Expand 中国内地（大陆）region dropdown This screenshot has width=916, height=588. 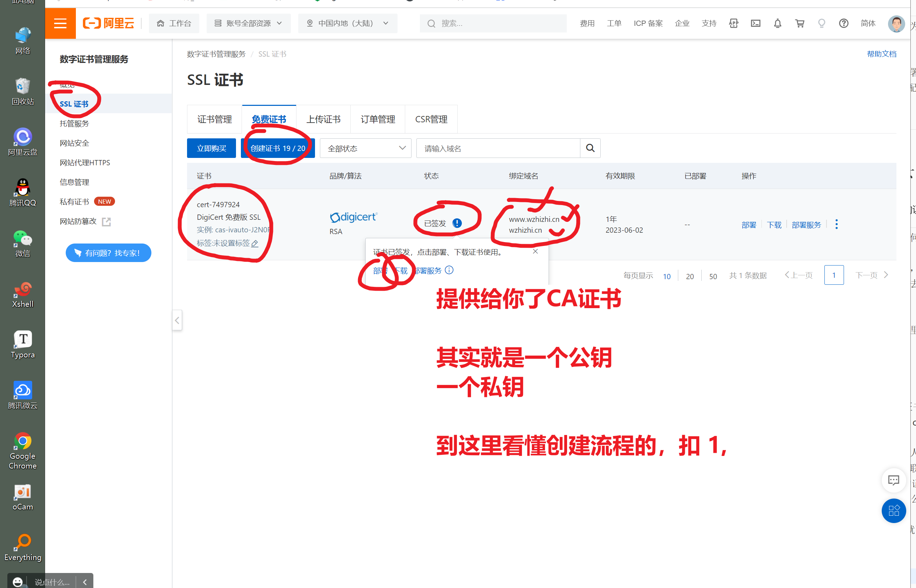(348, 23)
